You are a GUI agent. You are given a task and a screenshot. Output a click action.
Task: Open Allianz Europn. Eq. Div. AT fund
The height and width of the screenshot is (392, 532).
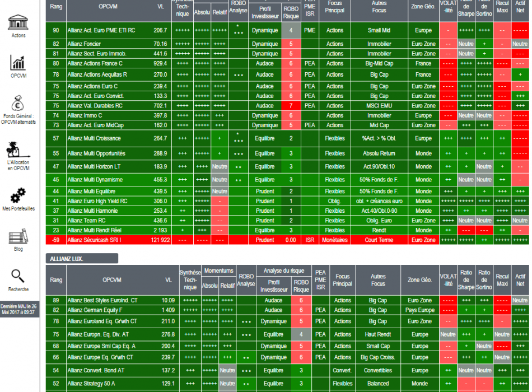pos(98,334)
